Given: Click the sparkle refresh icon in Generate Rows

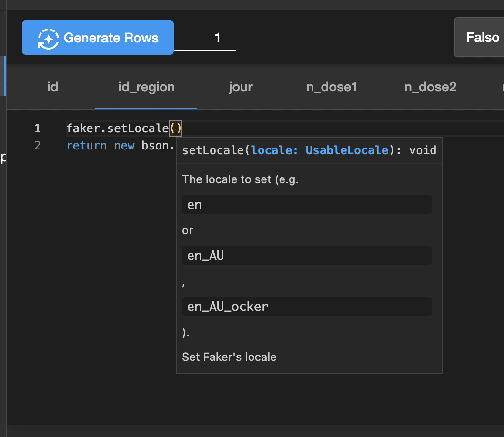Looking at the screenshot, I should tap(48, 38).
